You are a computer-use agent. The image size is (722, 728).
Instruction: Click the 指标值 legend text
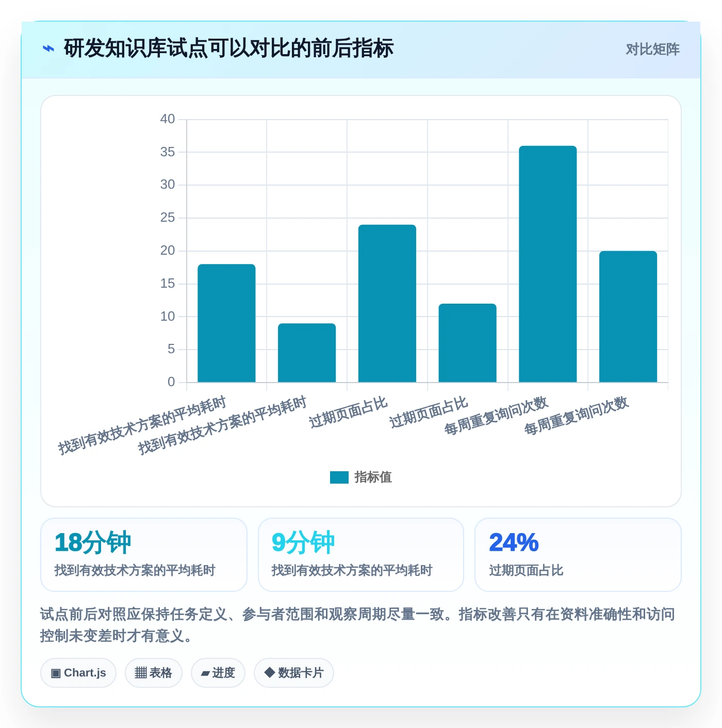point(373,477)
